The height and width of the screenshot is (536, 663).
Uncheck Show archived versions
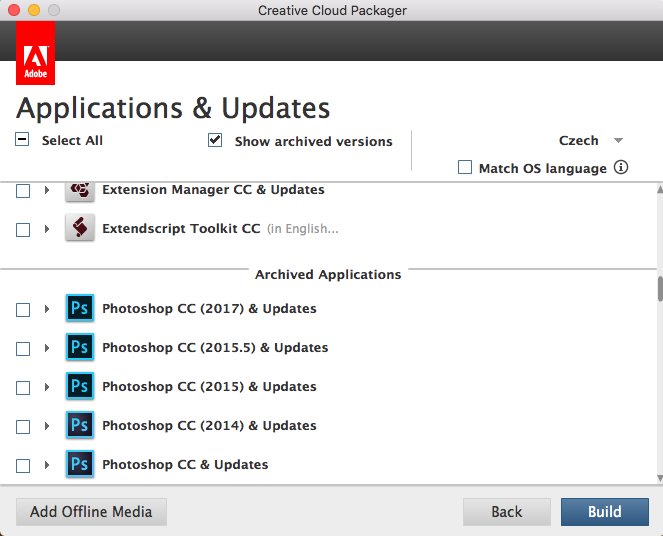pyautogui.click(x=215, y=140)
